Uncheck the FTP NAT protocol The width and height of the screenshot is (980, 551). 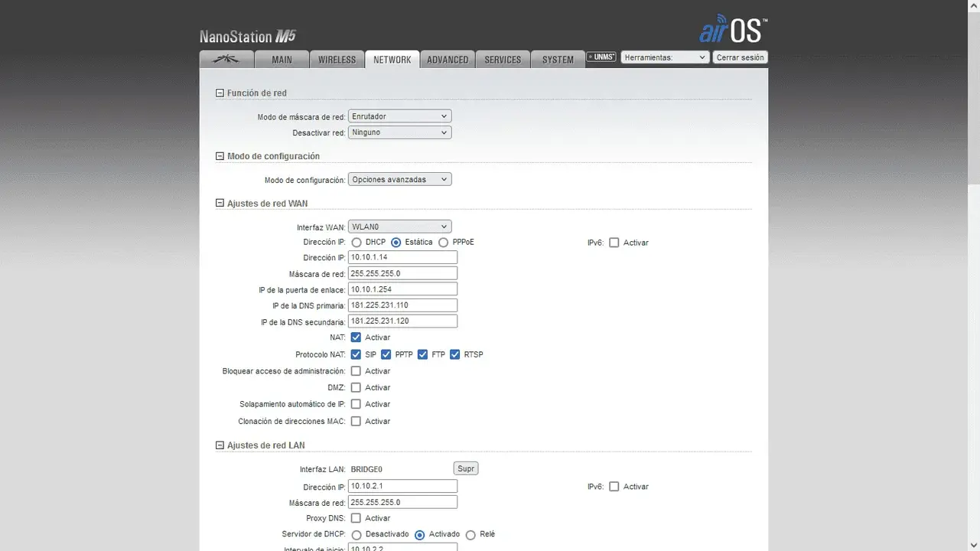coord(422,354)
